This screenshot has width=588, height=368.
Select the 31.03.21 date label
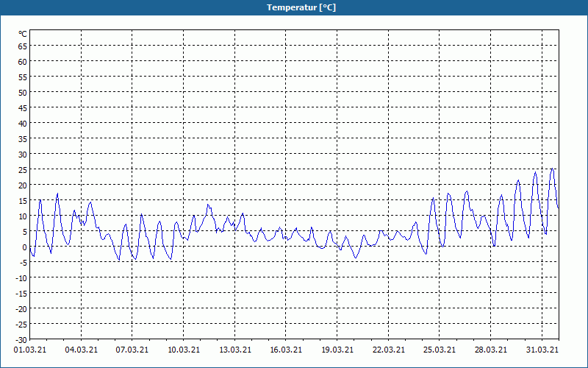(x=542, y=350)
